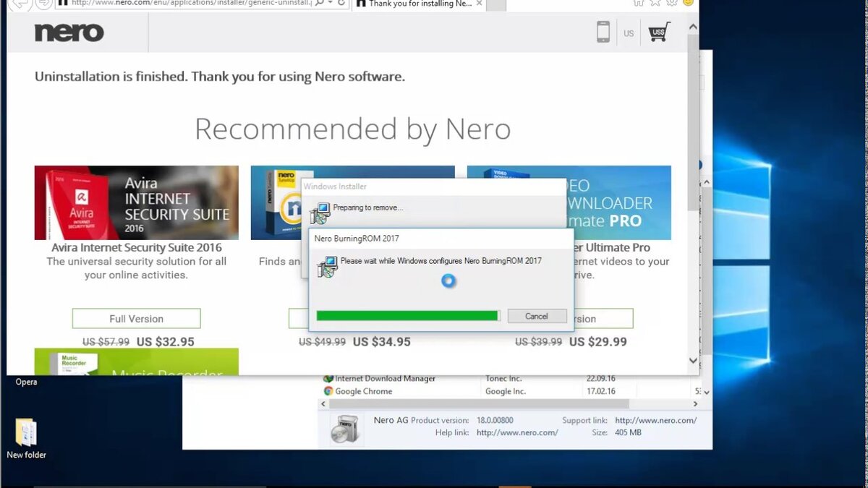Click the browser Forward arrow button
This screenshot has width=868, height=488.
(x=43, y=3)
